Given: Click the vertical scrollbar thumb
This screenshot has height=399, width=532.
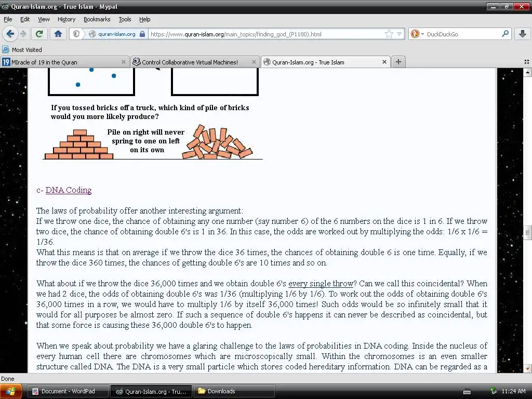Looking at the screenshot, I should [x=527, y=232].
